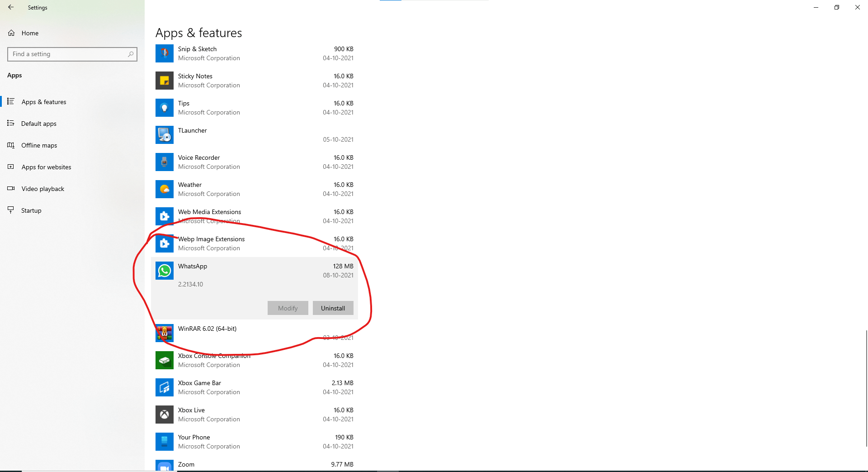Select the Xbox Live entry name
868x472 pixels.
click(191, 410)
